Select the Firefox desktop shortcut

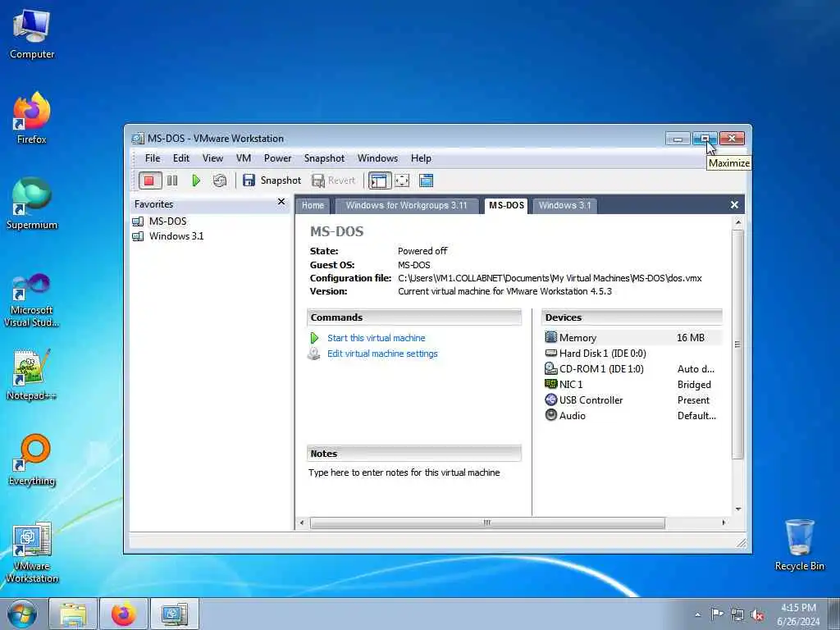click(x=32, y=118)
